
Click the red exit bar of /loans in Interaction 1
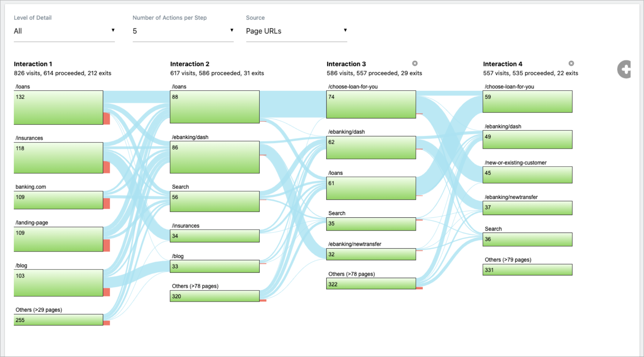click(x=106, y=118)
